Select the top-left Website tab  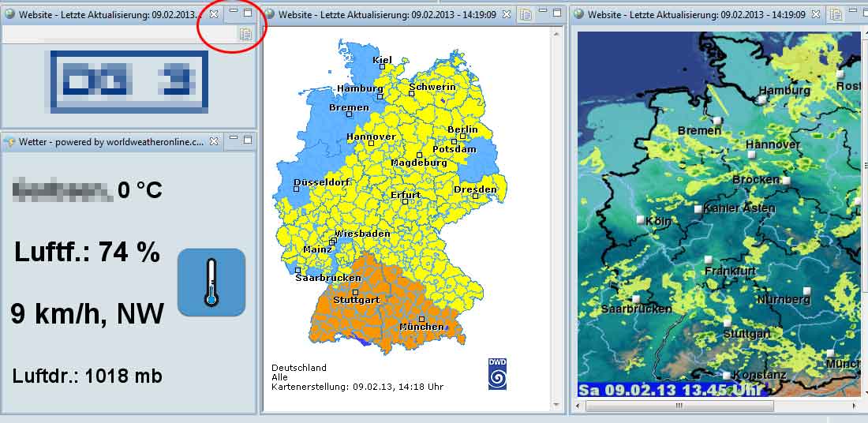[110, 14]
